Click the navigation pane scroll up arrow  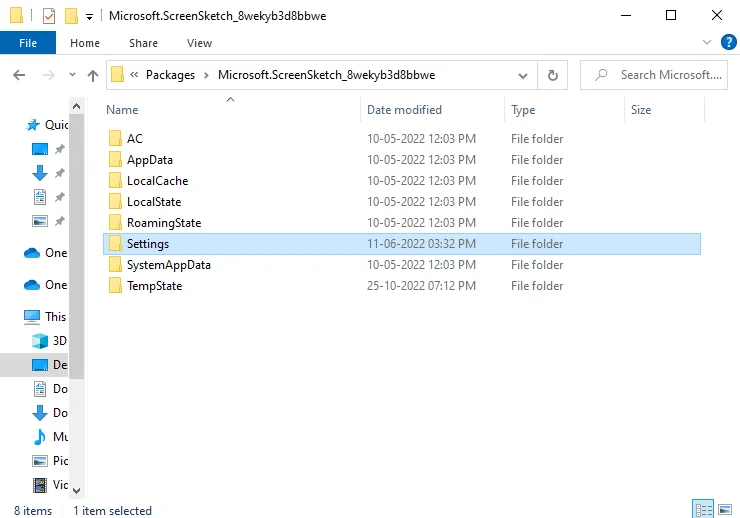[x=76, y=107]
